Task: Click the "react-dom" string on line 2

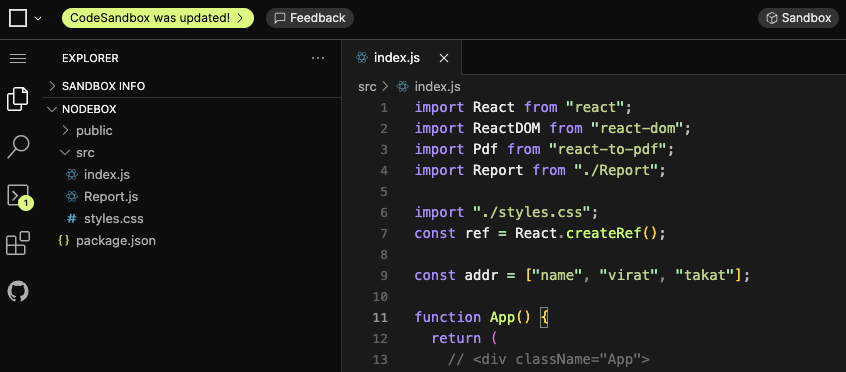Action: click(x=637, y=128)
